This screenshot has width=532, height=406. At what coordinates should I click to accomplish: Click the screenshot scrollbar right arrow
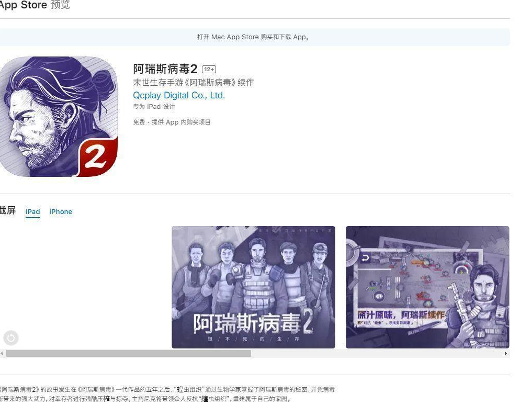[506, 353]
